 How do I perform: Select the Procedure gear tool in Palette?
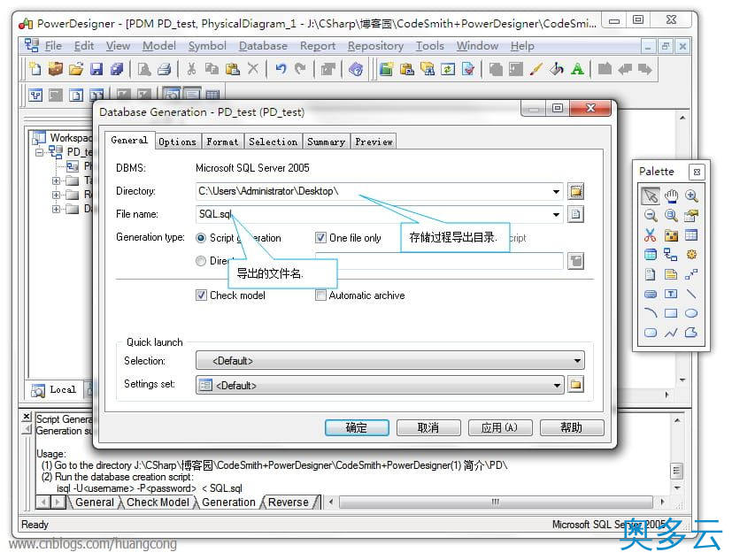(x=691, y=254)
